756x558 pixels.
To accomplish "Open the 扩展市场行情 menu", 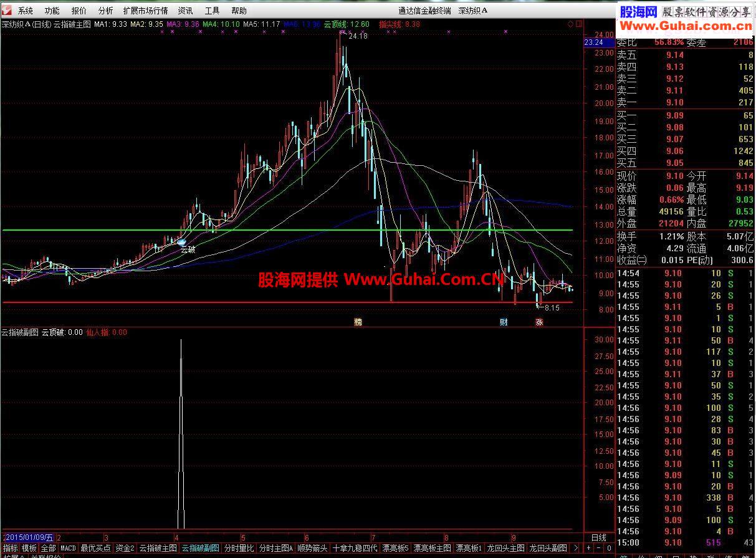I will [145, 11].
